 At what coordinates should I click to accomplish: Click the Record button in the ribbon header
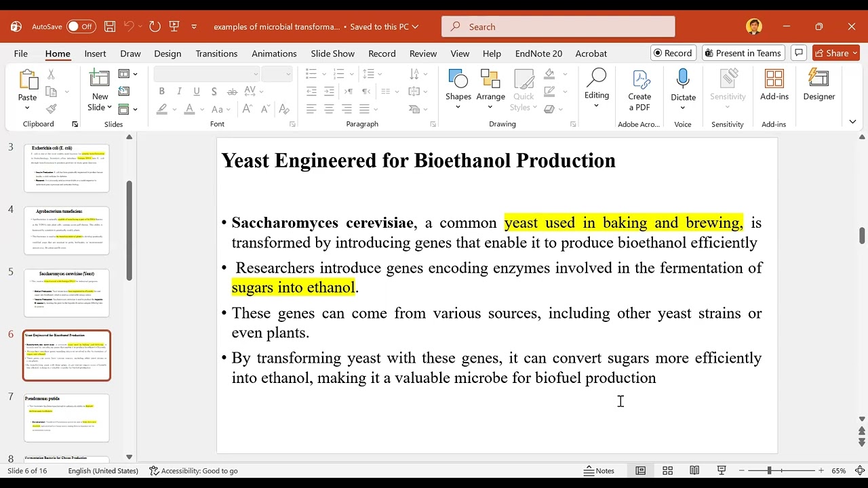[x=673, y=53]
